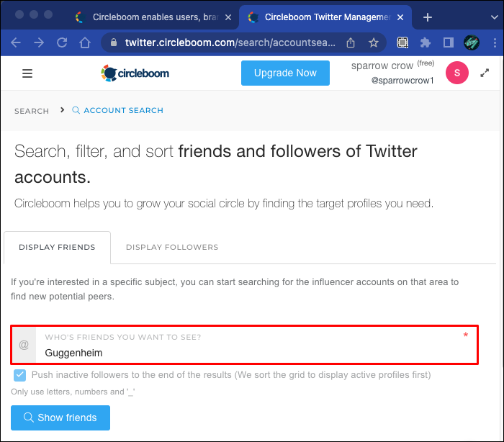504x442 pixels.
Task: Click the SEARCH breadcrumb
Action: 32,111
